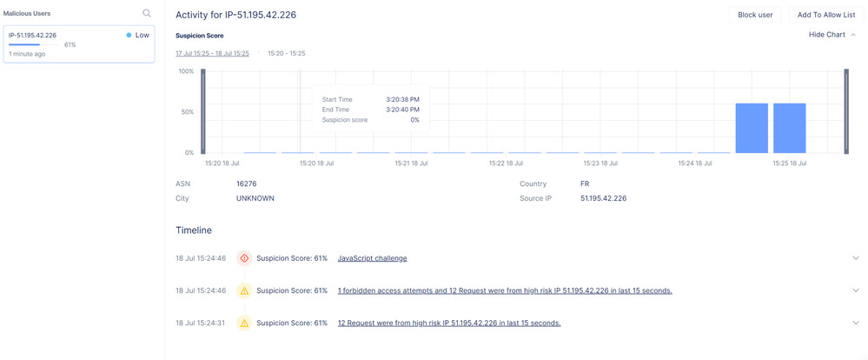868x360 pixels.
Task: Open the 12 Request high risk IP link
Action: [448, 323]
